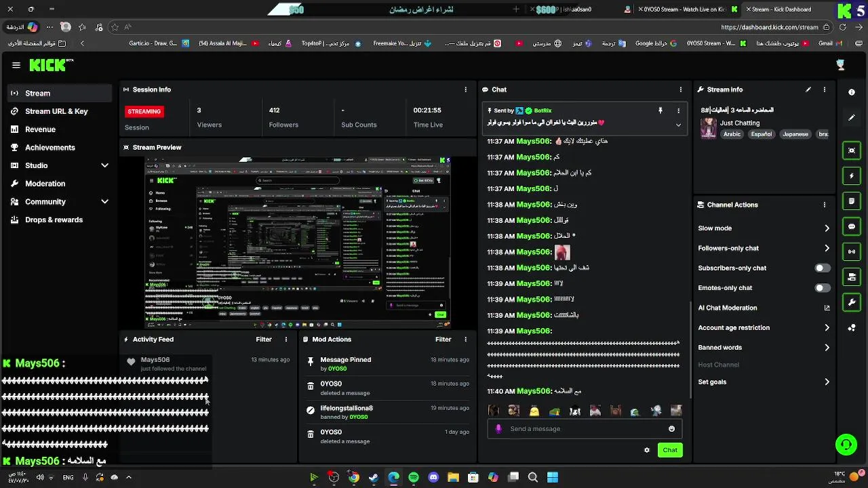The width and height of the screenshot is (868, 488).
Task: Click the green Chat send button
Action: 670,450
